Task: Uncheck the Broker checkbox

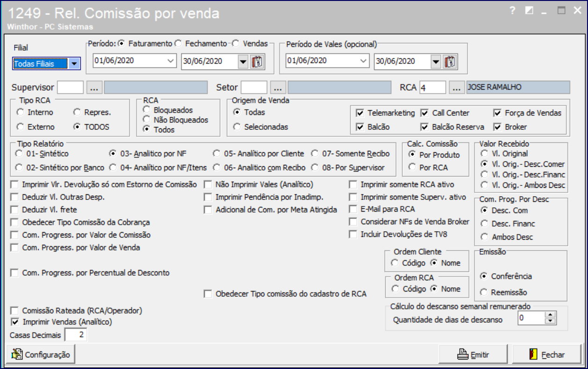Action: click(497, 127)
